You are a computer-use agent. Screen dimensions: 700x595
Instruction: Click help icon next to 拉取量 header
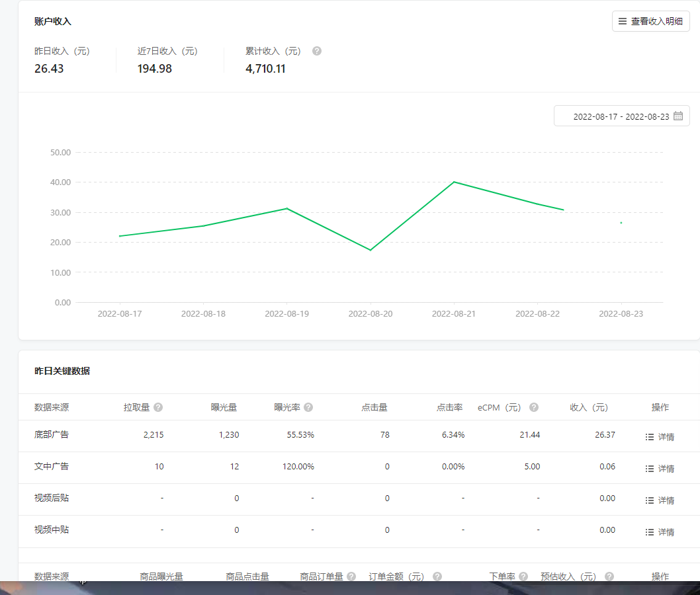click(158, 407)
